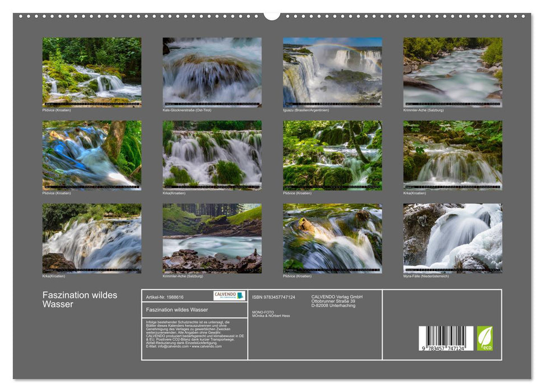Click the Faszination wildes Wasser title
Viewport: 544px width, 392px height.
point(78,298)
